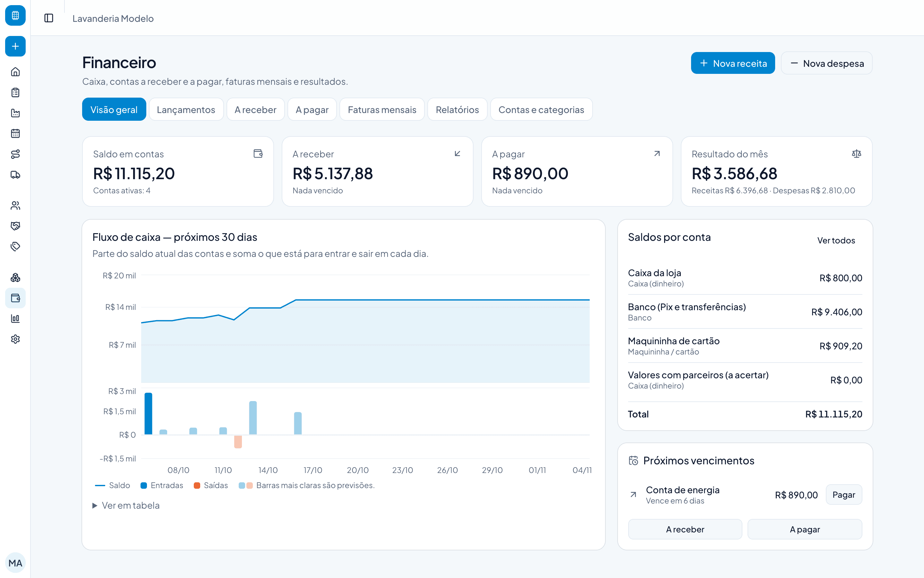
Task: Open the clipboard orders icon in sidebar
Action: click(15, 92)
